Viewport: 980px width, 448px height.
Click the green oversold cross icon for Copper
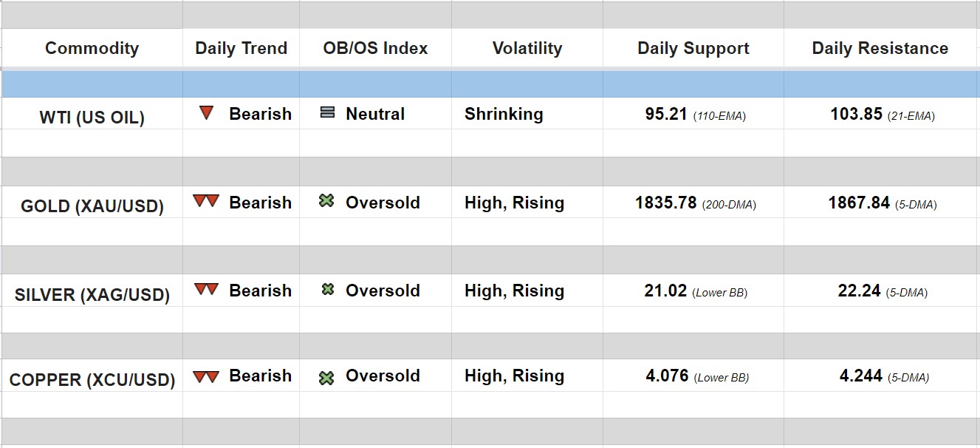[x=326, y=378]
